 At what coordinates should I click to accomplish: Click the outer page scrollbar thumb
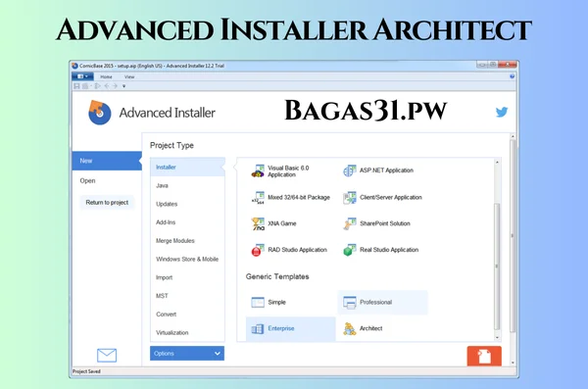pos(513,235)
